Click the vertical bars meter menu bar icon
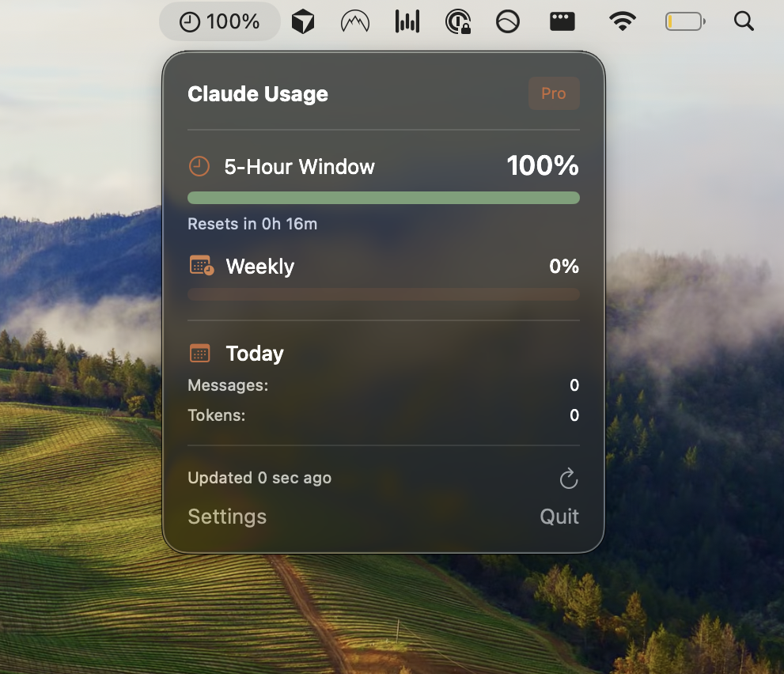 (407, 21)
